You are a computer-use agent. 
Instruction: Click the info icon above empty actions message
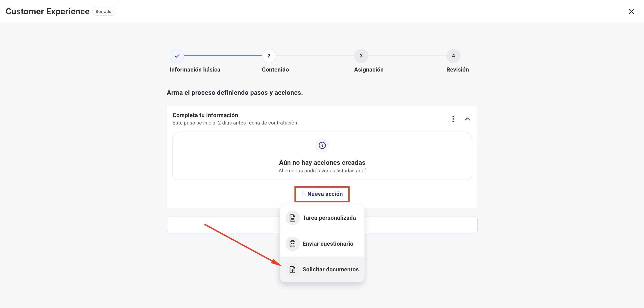322,145
